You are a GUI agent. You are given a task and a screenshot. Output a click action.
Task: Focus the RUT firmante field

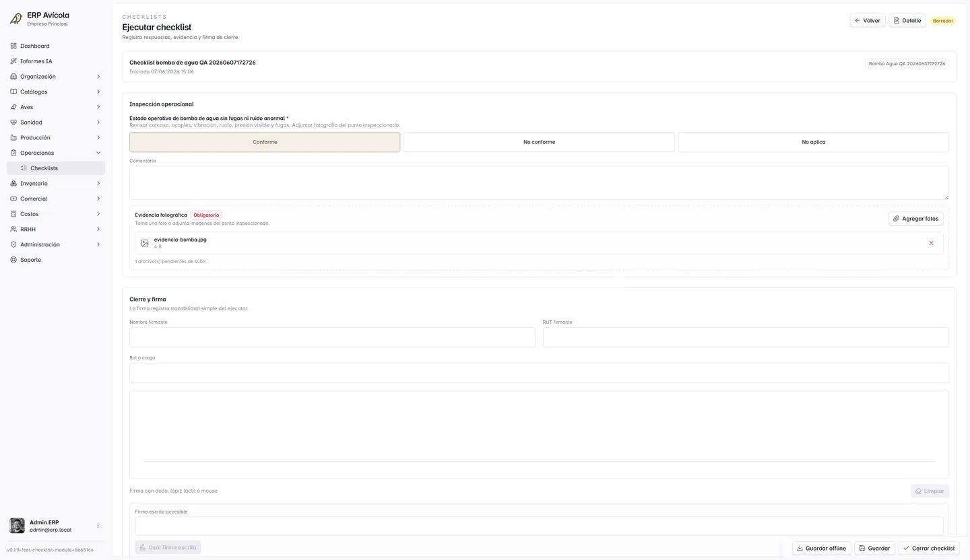[746, 337]
